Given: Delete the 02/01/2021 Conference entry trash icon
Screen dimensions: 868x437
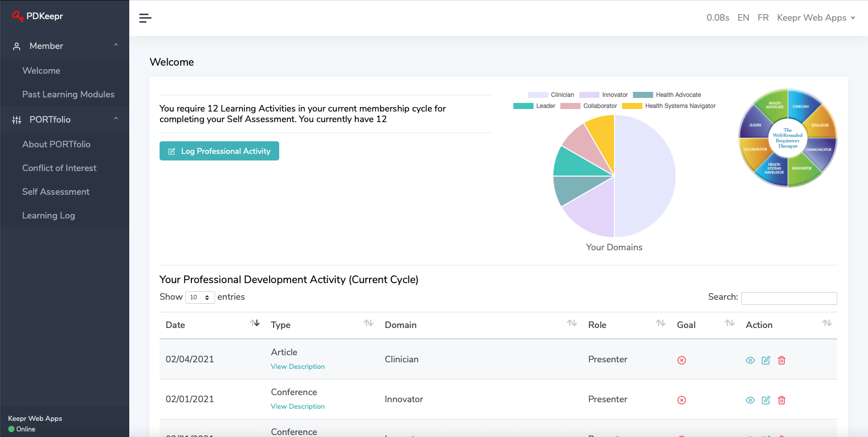Looking at the screenshot, I should pos(782,400).
